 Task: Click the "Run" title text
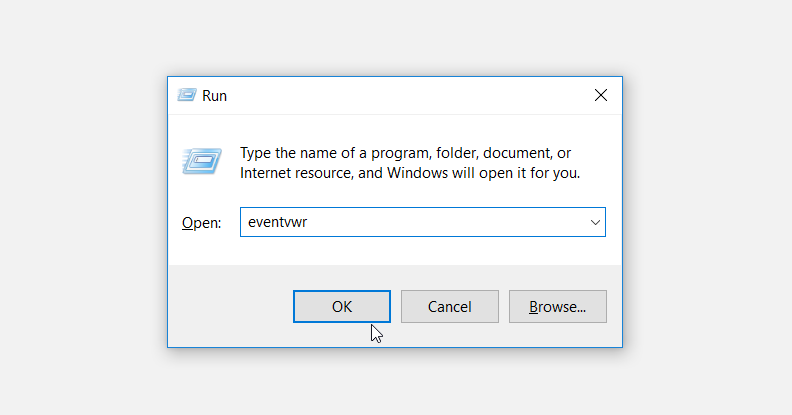pos(215,96)
